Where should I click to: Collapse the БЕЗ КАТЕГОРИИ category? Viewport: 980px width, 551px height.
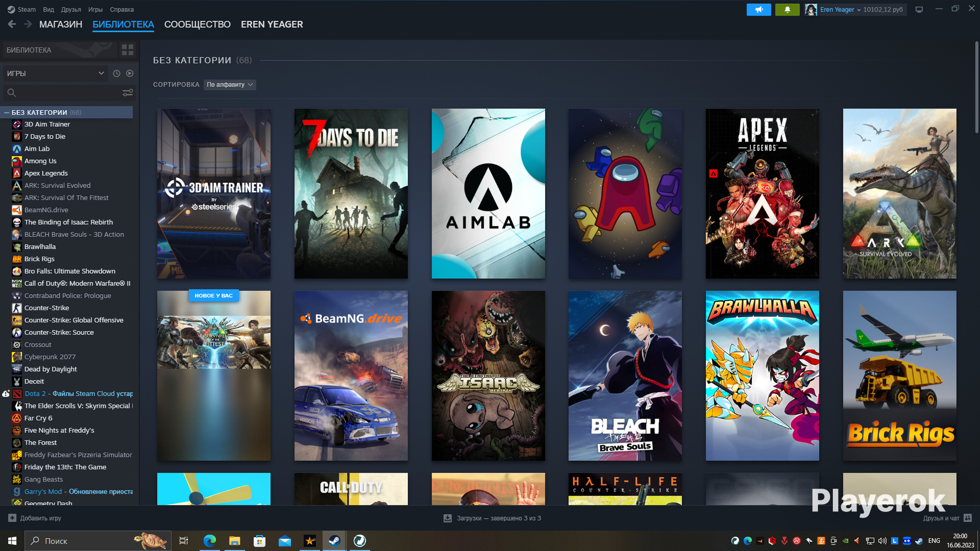point(7,112)
